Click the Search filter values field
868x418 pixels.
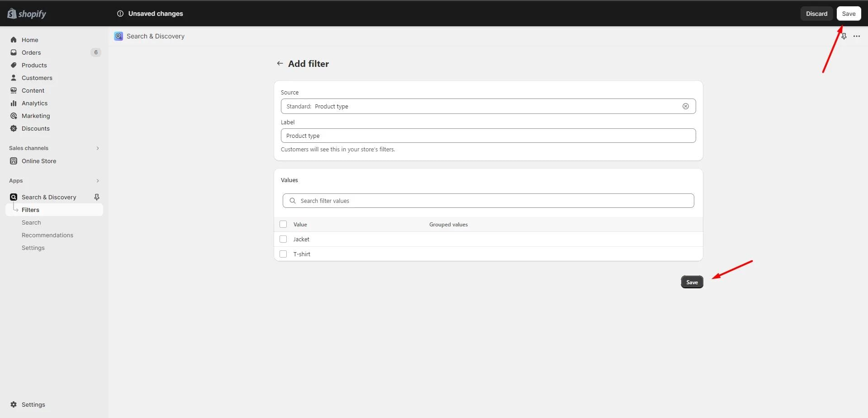coord(489,201)
